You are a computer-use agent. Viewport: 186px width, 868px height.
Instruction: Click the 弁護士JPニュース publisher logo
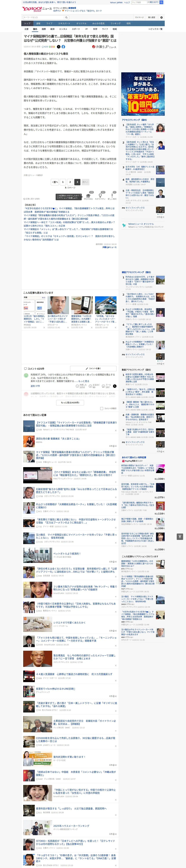(x=104, y=47)
